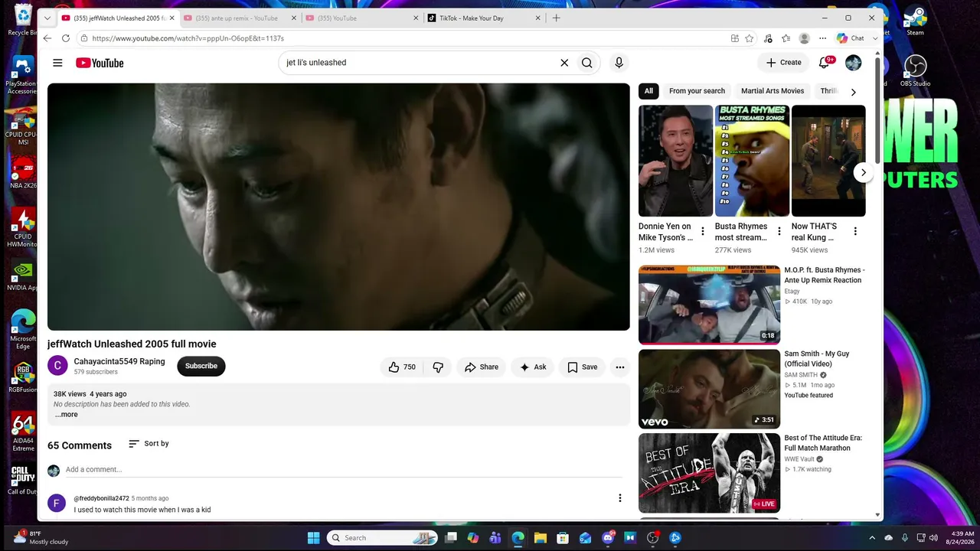
Task: Open Copilot Chat in Edge
Action: 851,38
